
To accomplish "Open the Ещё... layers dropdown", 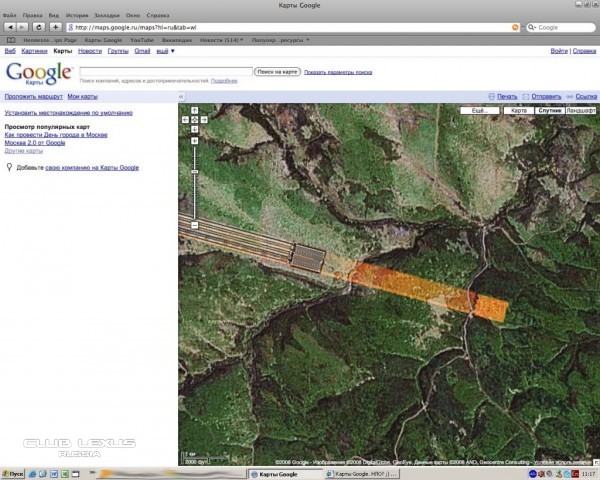I will pos(482,109).
